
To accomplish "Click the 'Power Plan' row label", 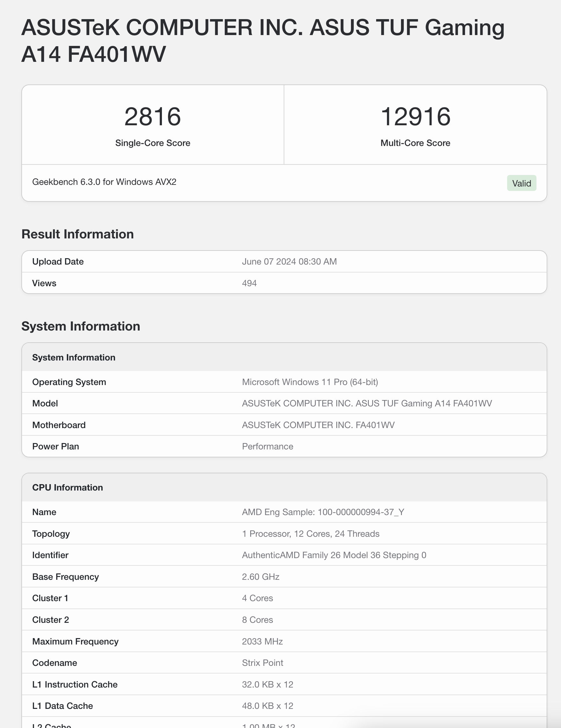I will tap(56, 446).
